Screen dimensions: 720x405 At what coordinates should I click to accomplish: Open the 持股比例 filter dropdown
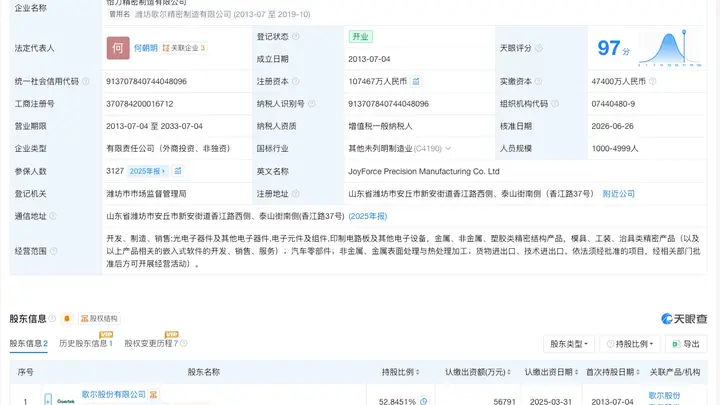tap(629, 344)
